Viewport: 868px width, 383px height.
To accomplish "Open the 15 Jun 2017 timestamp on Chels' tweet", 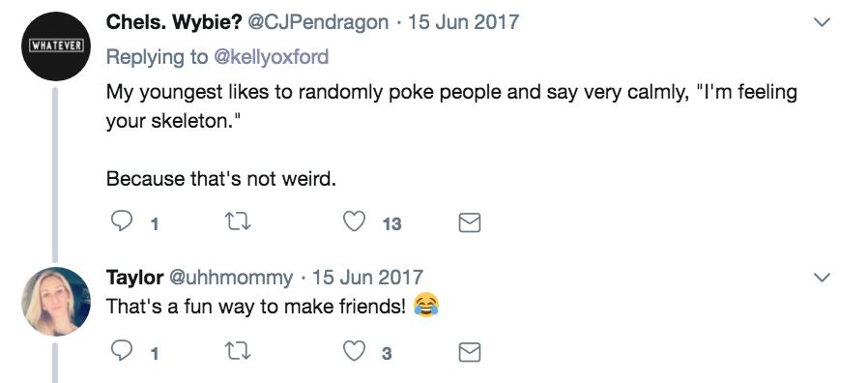I will click(463, 22).
